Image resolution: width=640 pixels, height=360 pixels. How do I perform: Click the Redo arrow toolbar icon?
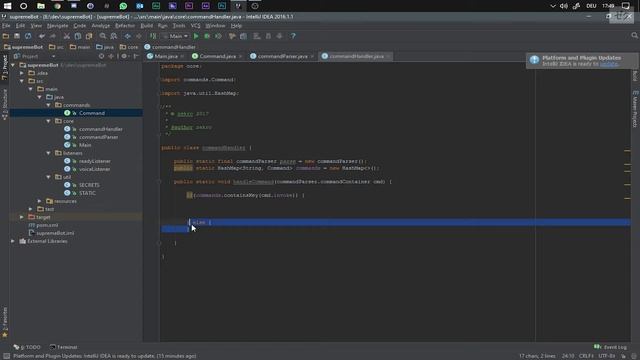point(53,36)
